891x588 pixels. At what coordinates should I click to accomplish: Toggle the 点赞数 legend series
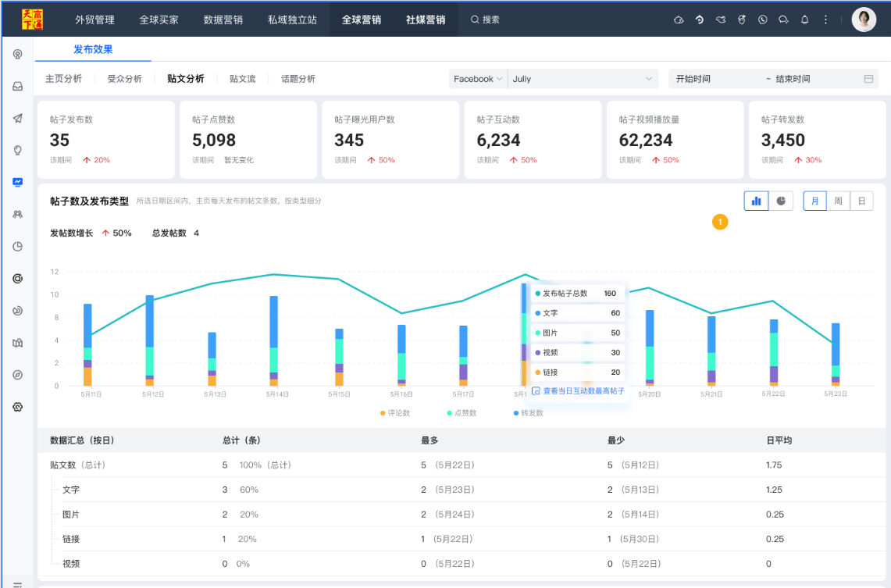click(x=462, y=413)
